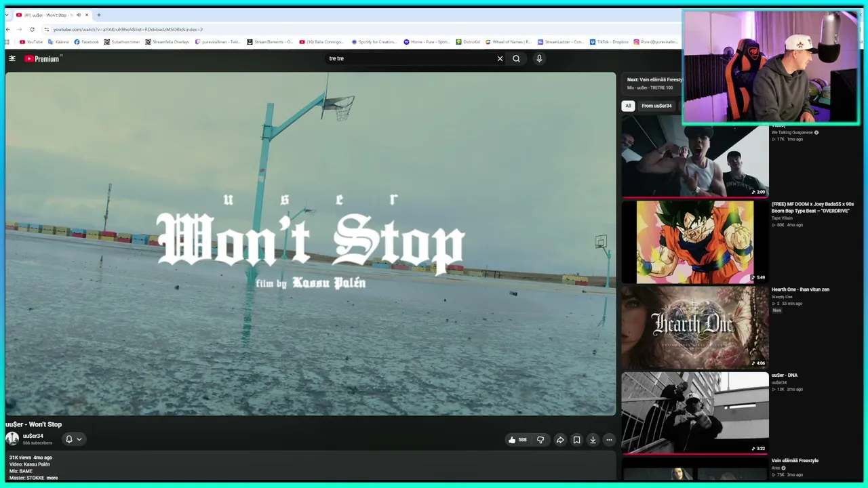Switch to the uu$er - Won't Stop tab
Image resolution: width=868 pixels, height=488 pixels.
[53, 15]
